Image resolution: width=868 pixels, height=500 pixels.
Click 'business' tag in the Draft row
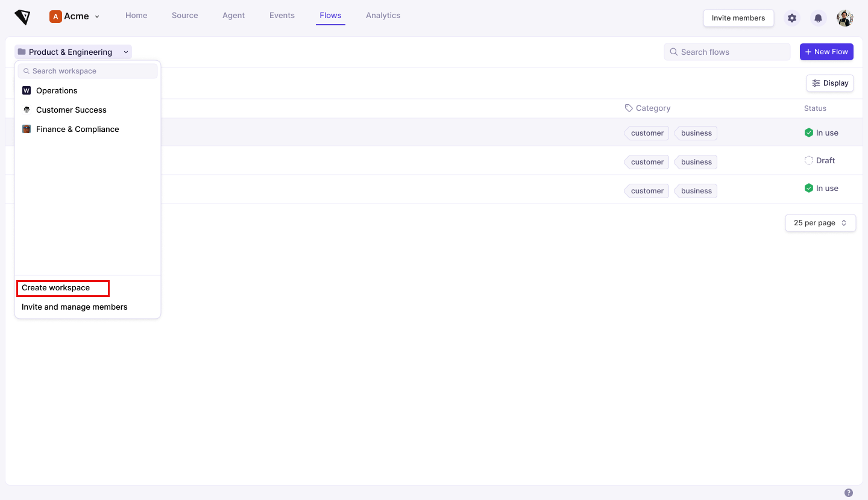(696, 162)
